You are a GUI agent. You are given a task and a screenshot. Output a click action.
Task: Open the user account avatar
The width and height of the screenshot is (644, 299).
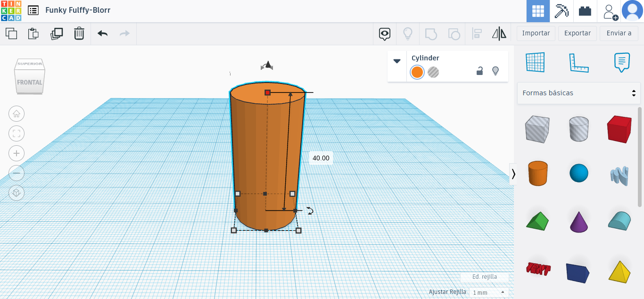pyautogui.click(x=632, y=11)
